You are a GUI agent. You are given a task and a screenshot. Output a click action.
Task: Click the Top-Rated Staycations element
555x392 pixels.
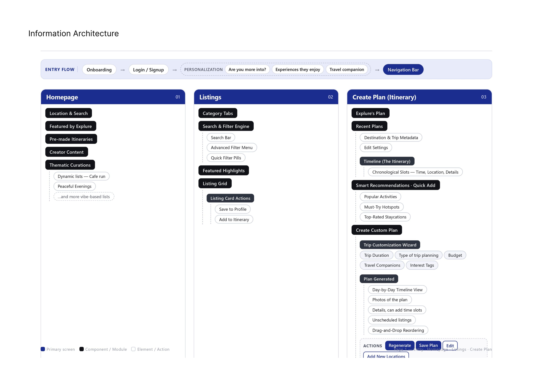tap(385, 217)
